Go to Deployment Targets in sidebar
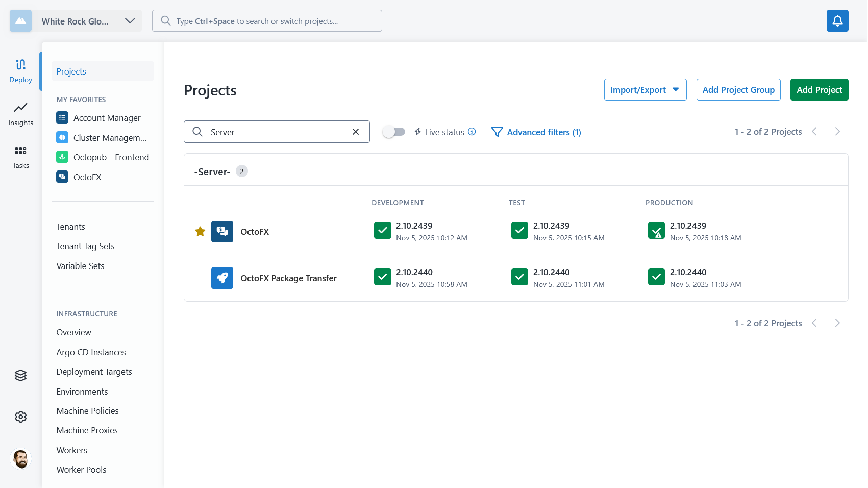Screen dimensions: 868x488 click(x=94, y=372)
